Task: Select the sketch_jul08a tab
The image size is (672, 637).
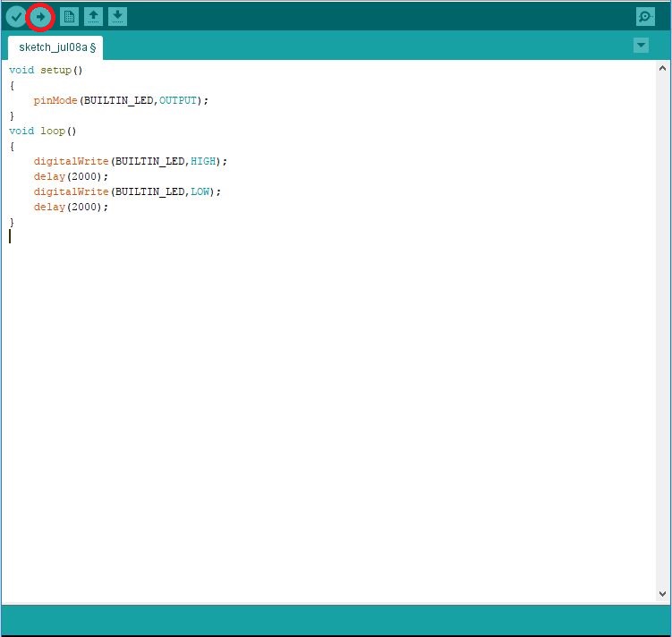Action: 55,47
